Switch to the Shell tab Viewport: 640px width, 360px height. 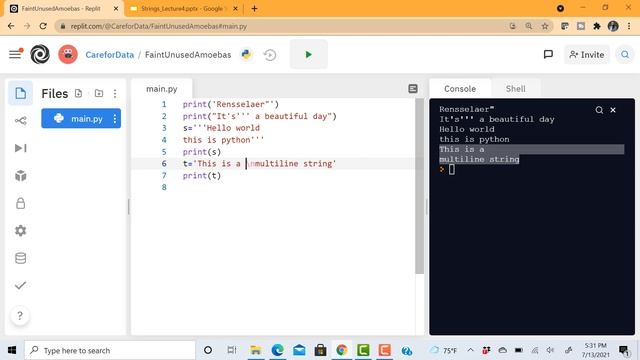(x=516, y=89)
